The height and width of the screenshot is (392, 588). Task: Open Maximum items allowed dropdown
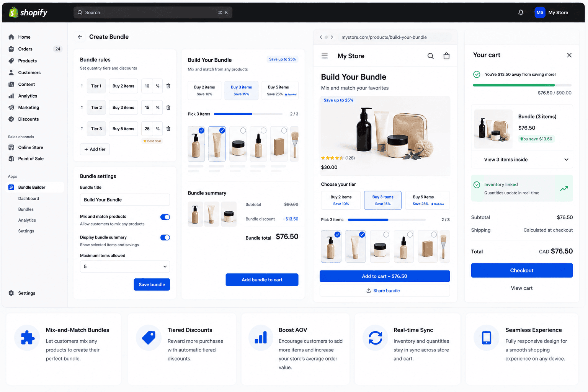[125, 266]
